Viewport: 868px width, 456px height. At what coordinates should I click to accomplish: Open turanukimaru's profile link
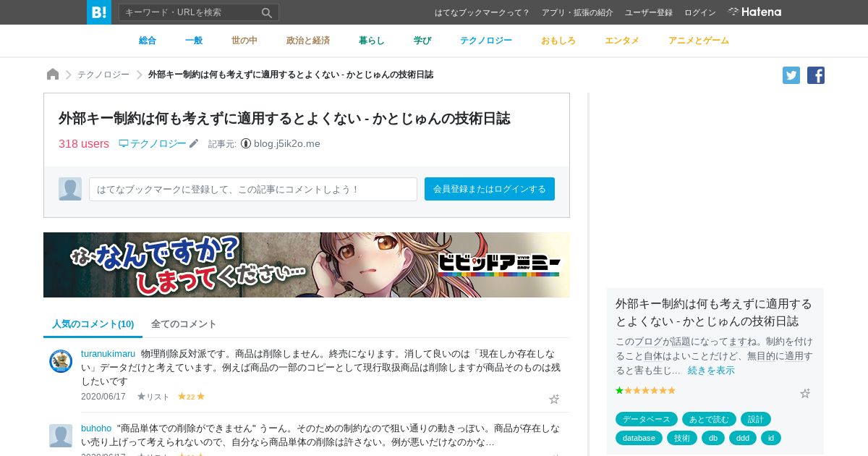pos(108,354)
